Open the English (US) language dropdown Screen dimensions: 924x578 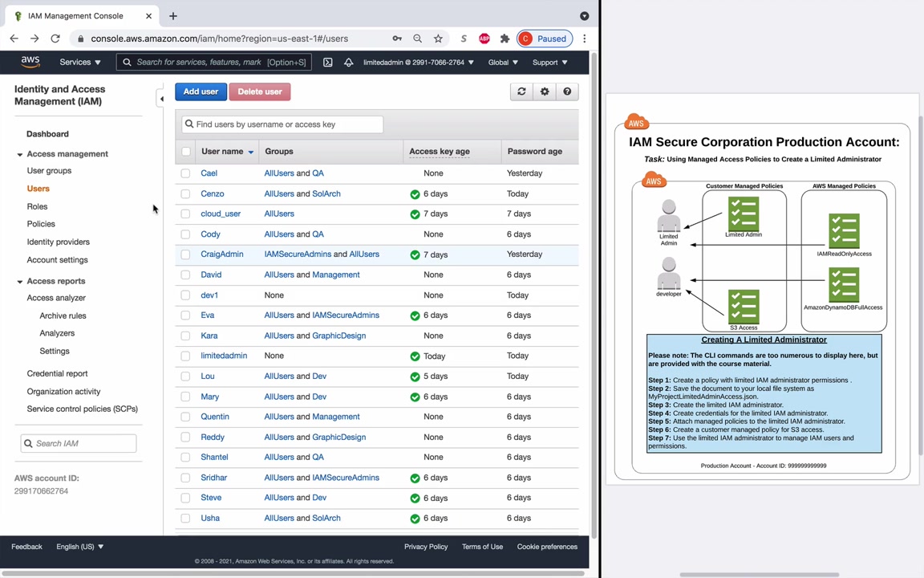click(79, 547)
